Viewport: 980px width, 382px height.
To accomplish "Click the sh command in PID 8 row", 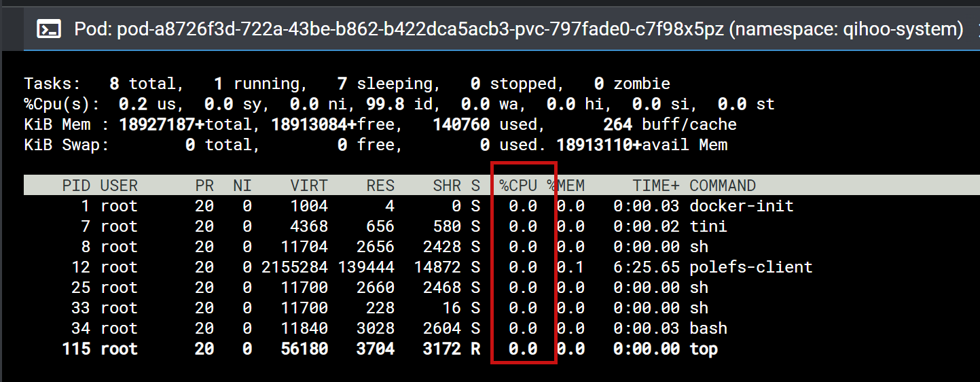I will (699, 247).
